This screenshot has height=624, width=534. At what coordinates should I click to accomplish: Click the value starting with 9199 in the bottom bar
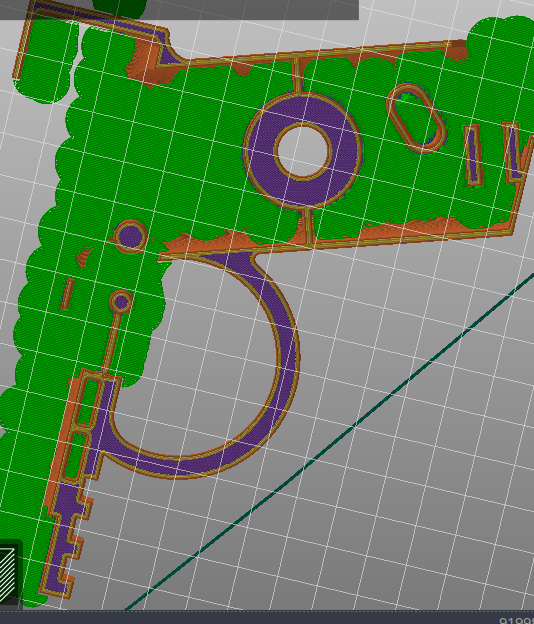pos(516,621)
